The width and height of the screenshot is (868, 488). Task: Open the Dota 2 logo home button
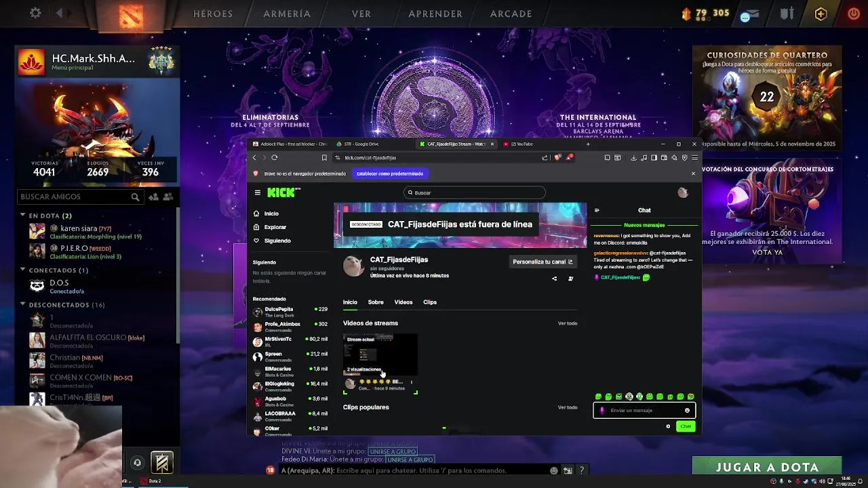coord(130,15)
